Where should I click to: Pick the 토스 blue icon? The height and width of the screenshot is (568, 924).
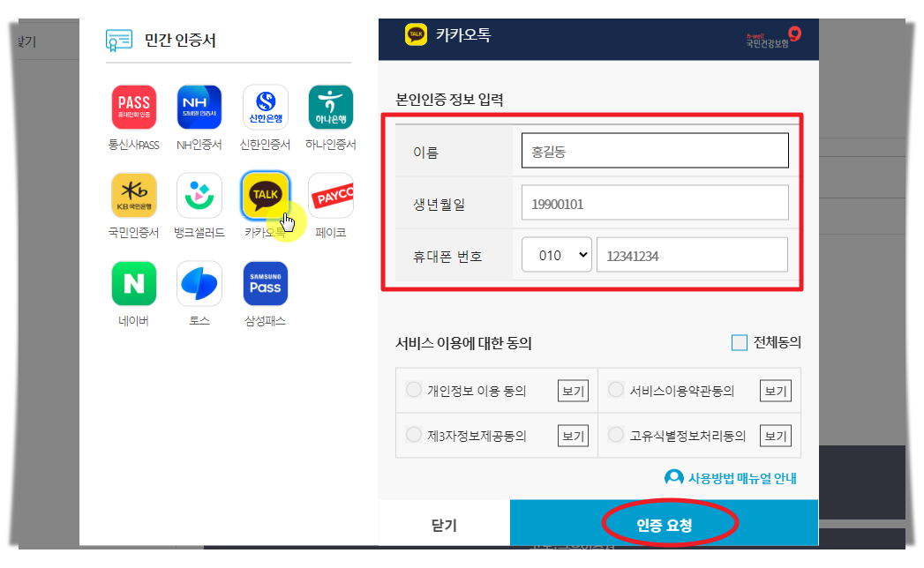click(x=199, y=283)
